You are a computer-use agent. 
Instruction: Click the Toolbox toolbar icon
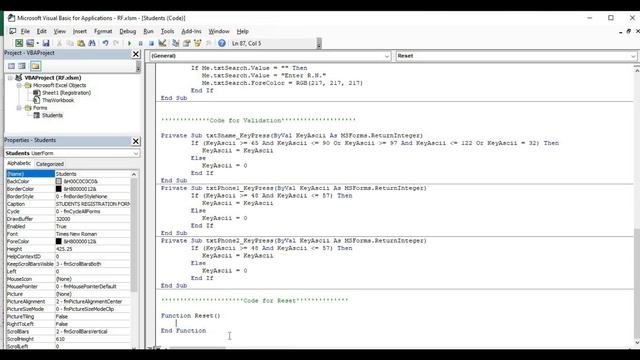tap(209, 43)
